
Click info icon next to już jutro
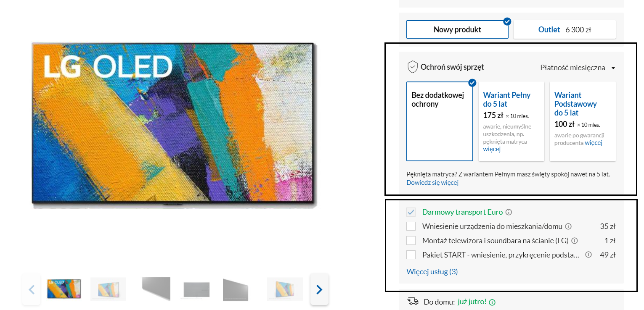(493, 302)
